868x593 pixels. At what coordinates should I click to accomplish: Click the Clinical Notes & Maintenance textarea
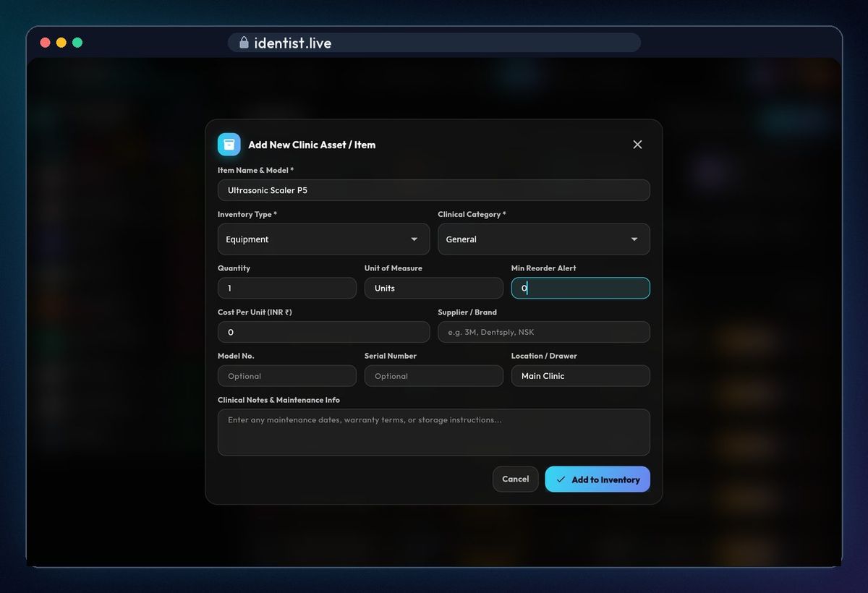[x=434, y=432]
